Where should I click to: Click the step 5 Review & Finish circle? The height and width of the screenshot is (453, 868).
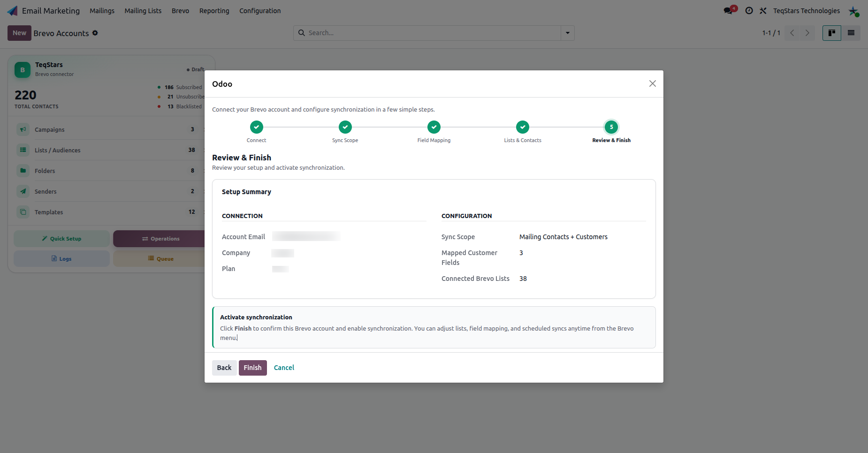pos(611,127)
